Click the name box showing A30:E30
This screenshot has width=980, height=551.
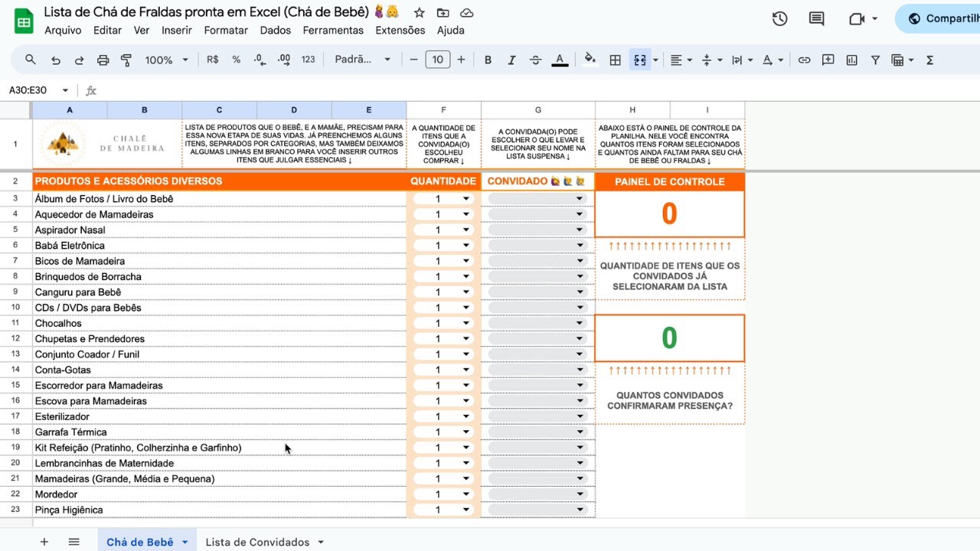pyautogui.click(x=38, y=90)
